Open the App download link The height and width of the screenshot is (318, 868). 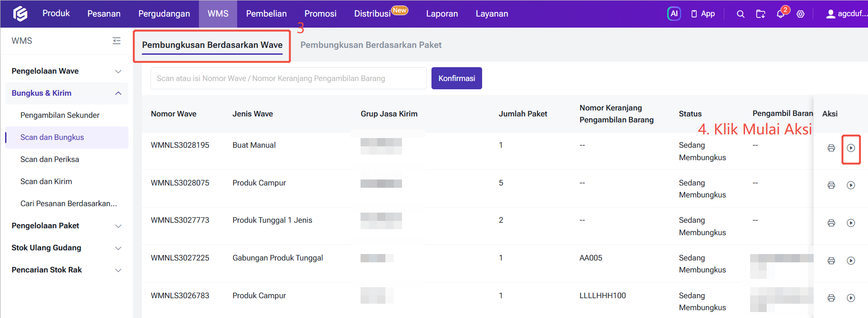(703, 14)
